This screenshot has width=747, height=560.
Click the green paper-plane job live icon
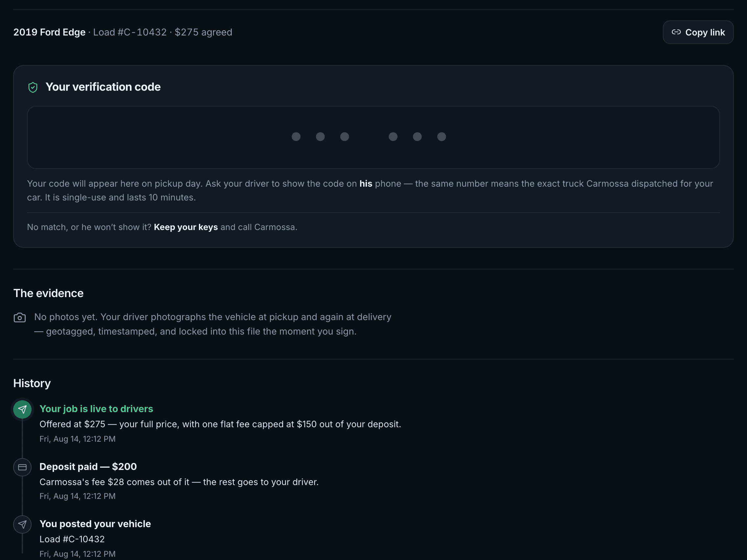coord(22,409)
